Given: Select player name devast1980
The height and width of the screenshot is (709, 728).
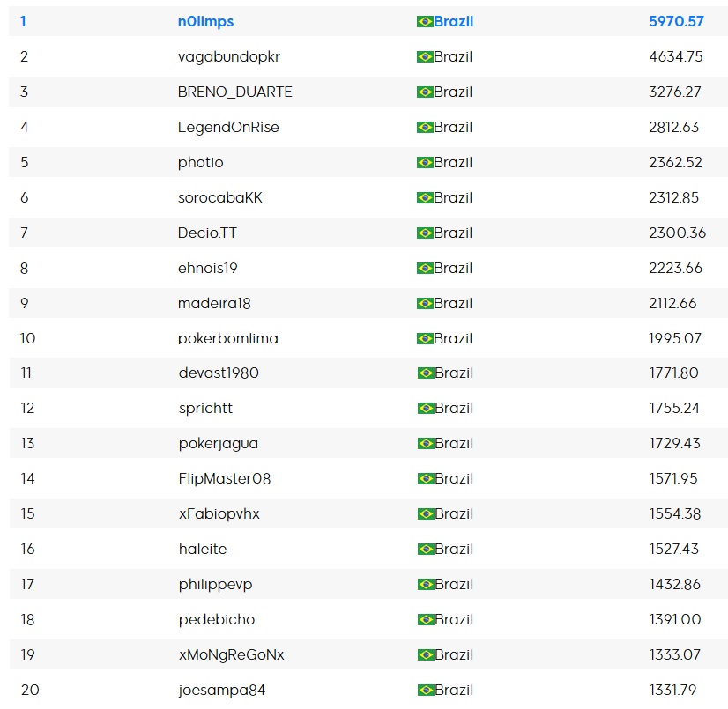Looking at the screenshot, I should [x=219, y=373].
